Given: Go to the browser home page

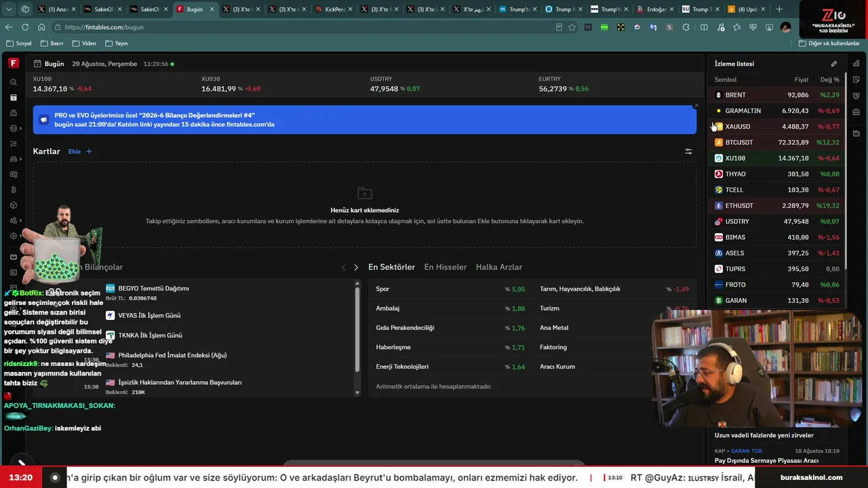Looking at the screenshot, I should point(41,27).
